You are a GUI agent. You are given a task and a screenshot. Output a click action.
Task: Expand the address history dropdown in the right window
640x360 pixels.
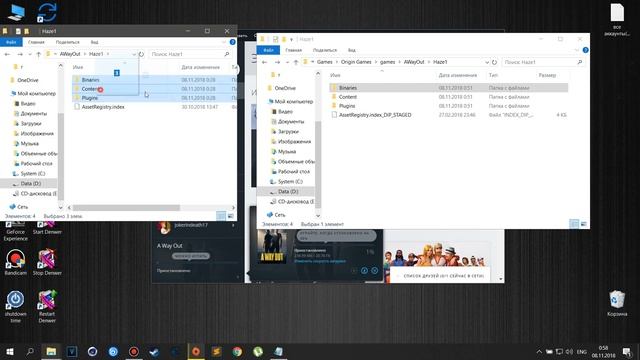tap(487, 62)
